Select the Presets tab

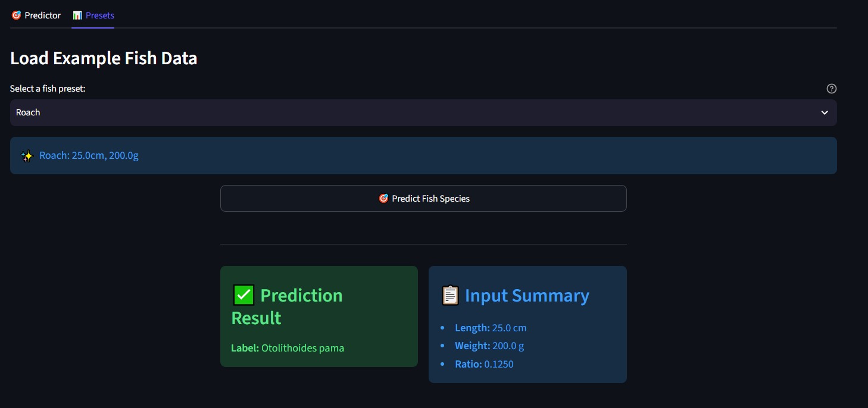coord(93,15)
